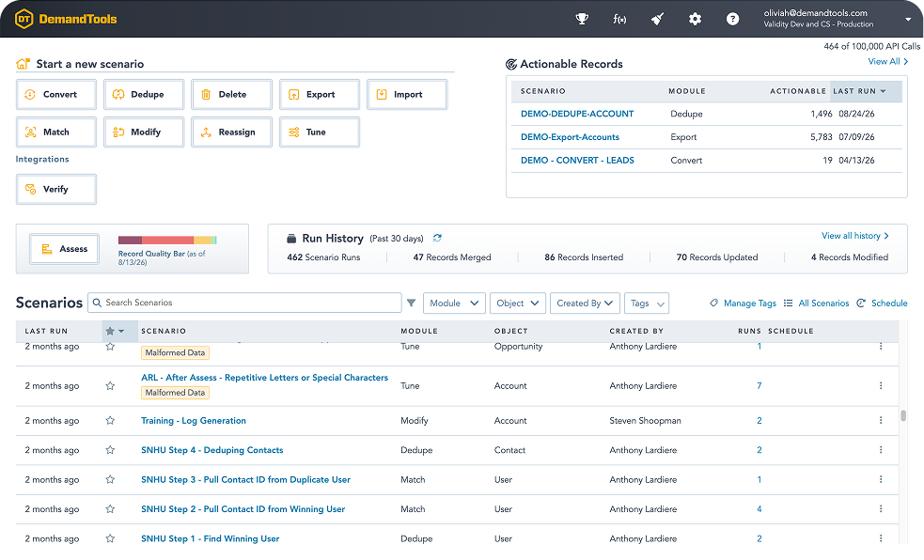The image size is (924, 560).
Task: Select All Scenarios view
Action: (x=816, y=303)
